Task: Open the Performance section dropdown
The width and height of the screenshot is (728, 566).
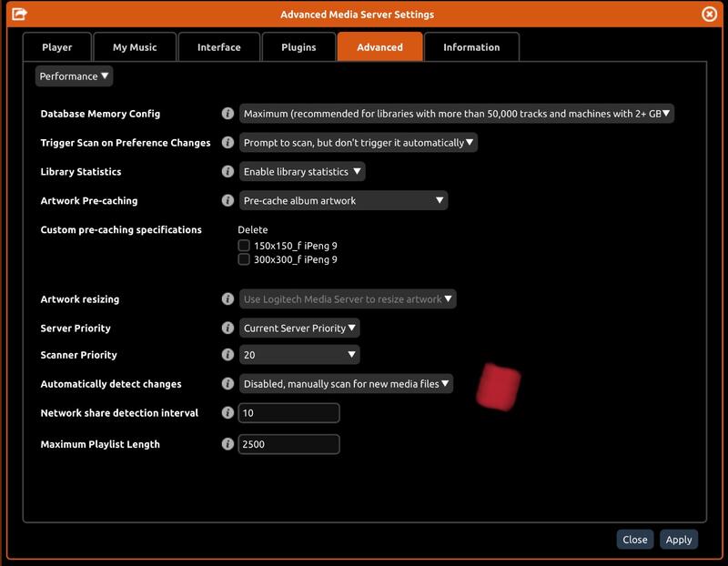Action: [74, 76]
